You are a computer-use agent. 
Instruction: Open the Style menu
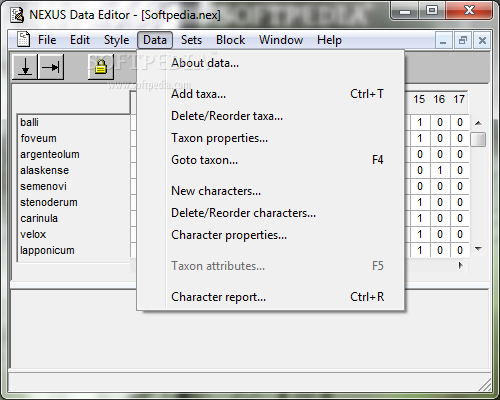[x=116, y=40]
